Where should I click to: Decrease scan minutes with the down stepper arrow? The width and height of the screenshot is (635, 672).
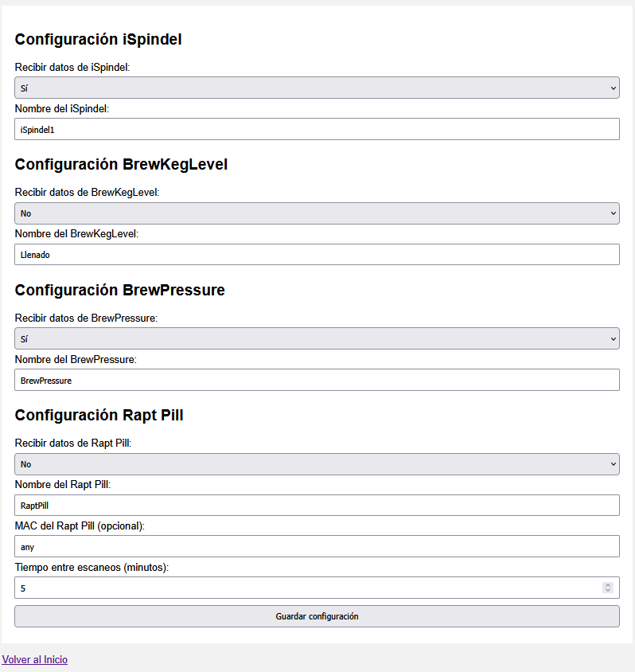(x=608, y=590)
